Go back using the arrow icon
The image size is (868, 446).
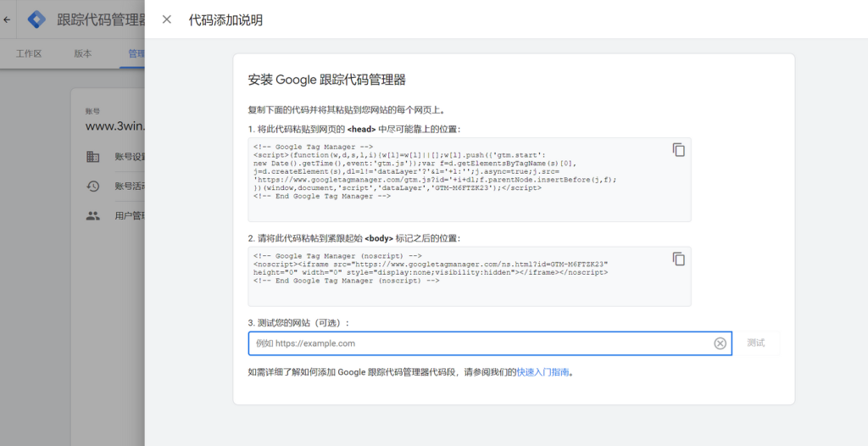tap(7, 20)
